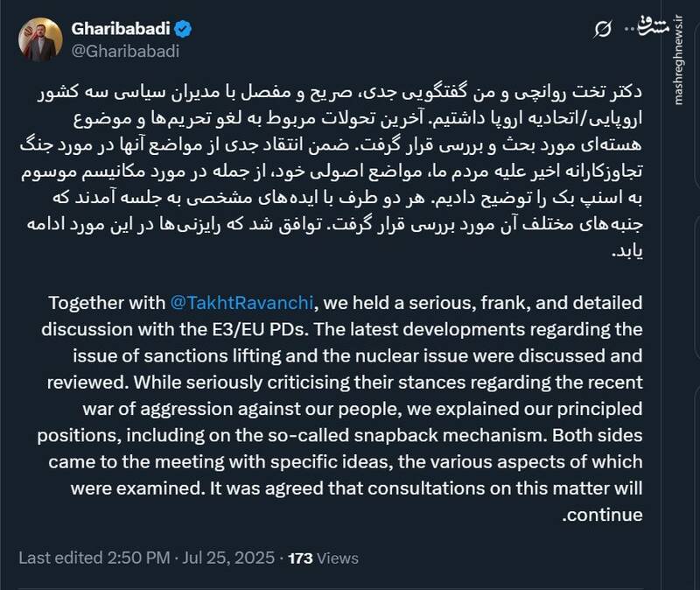Open the Grok slash-circle icon
Screen dimensions: 700x590
point(601,31)
